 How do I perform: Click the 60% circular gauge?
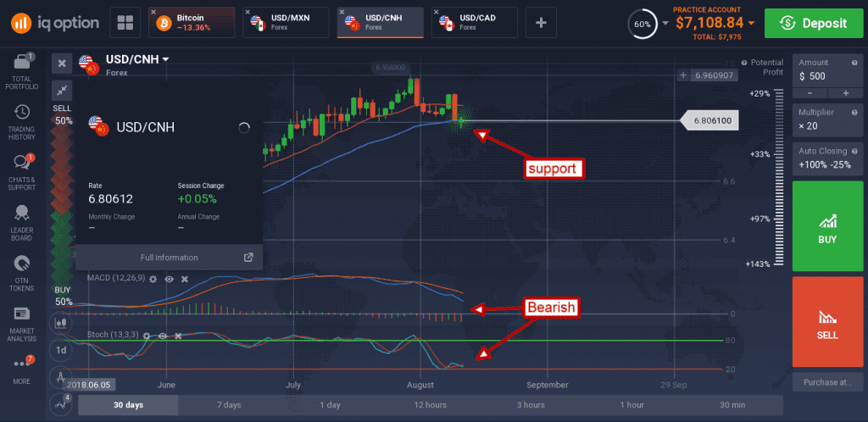[643, 24]
